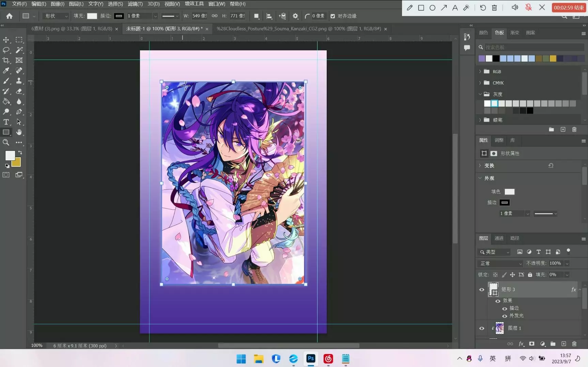The height and width of the screenshot is (367, 588).
Task: Toggle visibility of 效果 effects
Action: click(x=498, y=301)
